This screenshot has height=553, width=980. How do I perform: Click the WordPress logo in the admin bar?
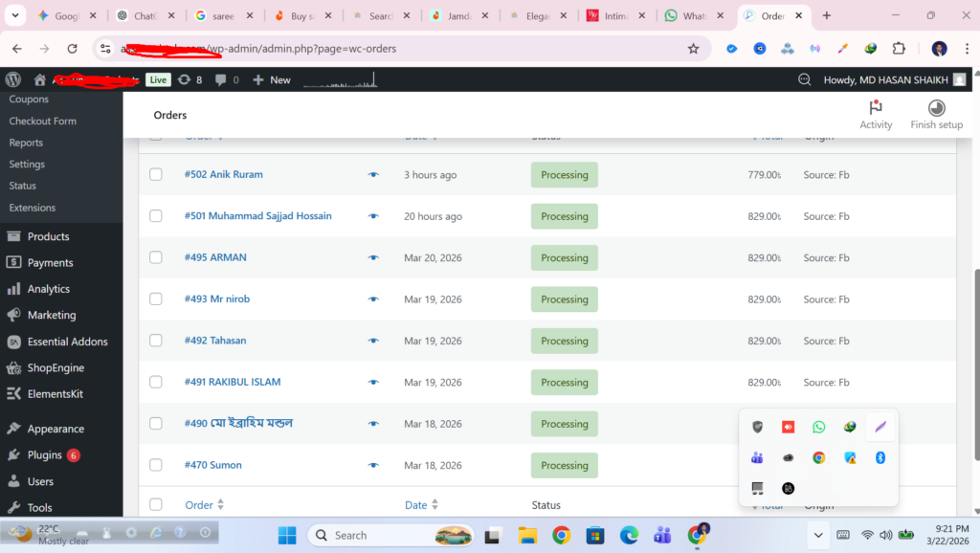(x=12, y=79)
